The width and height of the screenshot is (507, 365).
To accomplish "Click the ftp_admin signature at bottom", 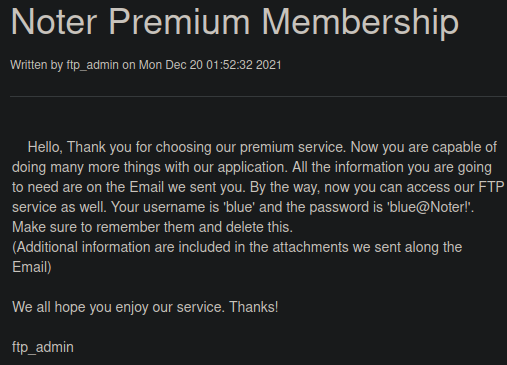I will [x=43, y=348].
